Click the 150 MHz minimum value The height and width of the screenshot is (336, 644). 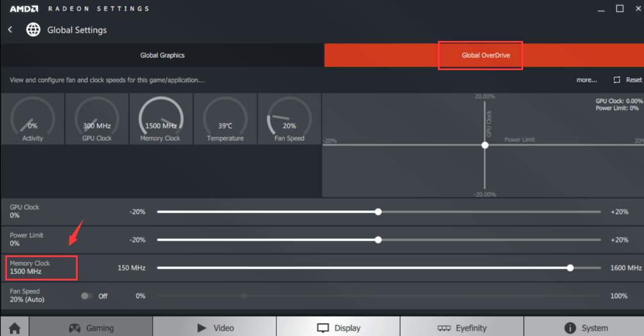131,268
